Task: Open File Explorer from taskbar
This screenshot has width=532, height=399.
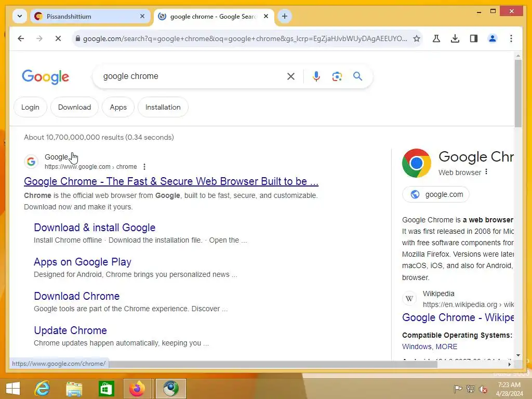Action: [x=74, y=389]
